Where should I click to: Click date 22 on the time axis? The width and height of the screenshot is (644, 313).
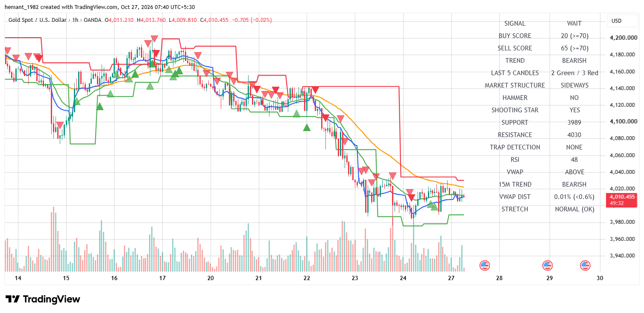(307, 278)
